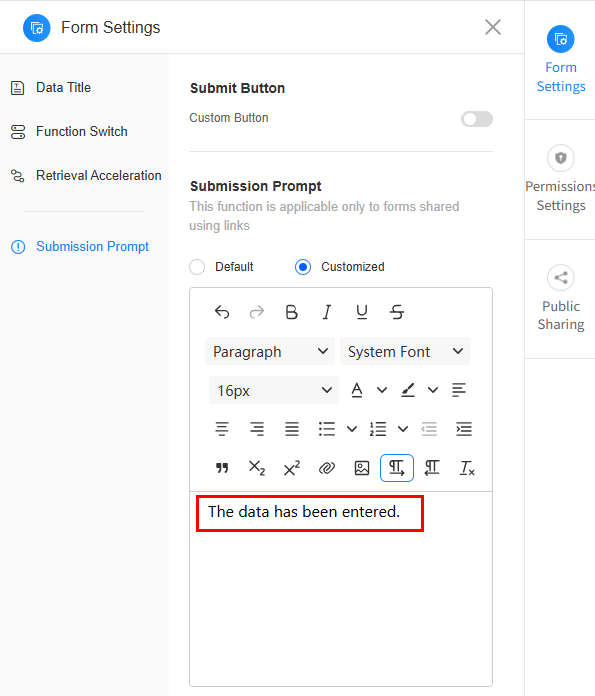Image resolution: width=595 pixels, height=696 pixels.
Task: Insert a link with the chain icon
Action: pyautogui.click(x=327, y=468)
